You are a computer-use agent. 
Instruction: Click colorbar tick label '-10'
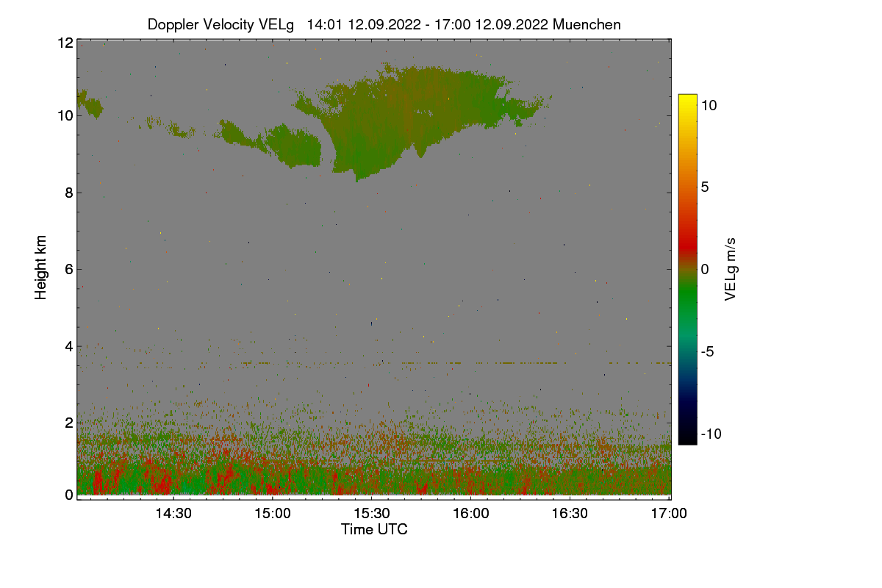711,434
